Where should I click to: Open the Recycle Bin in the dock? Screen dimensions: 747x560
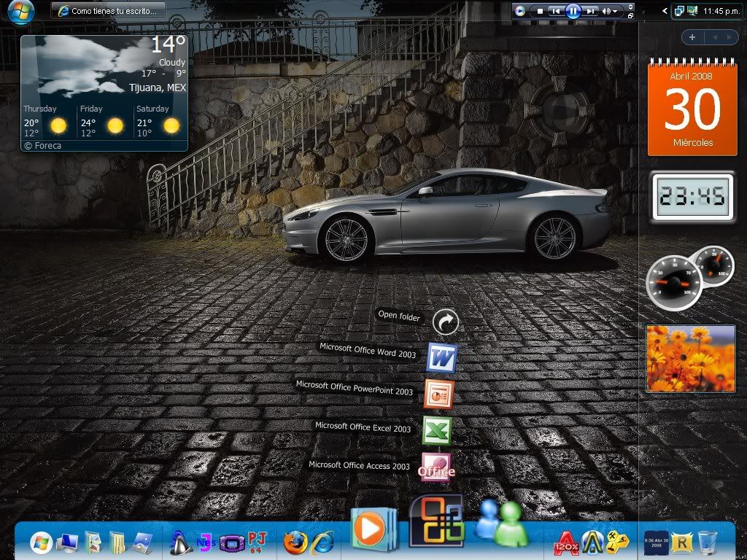tap(708, 542)
